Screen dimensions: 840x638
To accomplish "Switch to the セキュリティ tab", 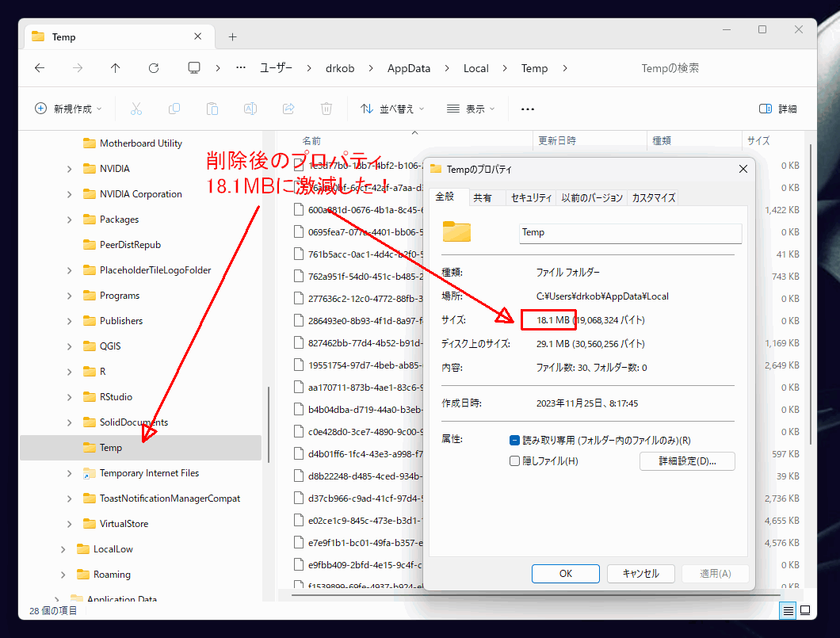I will point(531,197).
